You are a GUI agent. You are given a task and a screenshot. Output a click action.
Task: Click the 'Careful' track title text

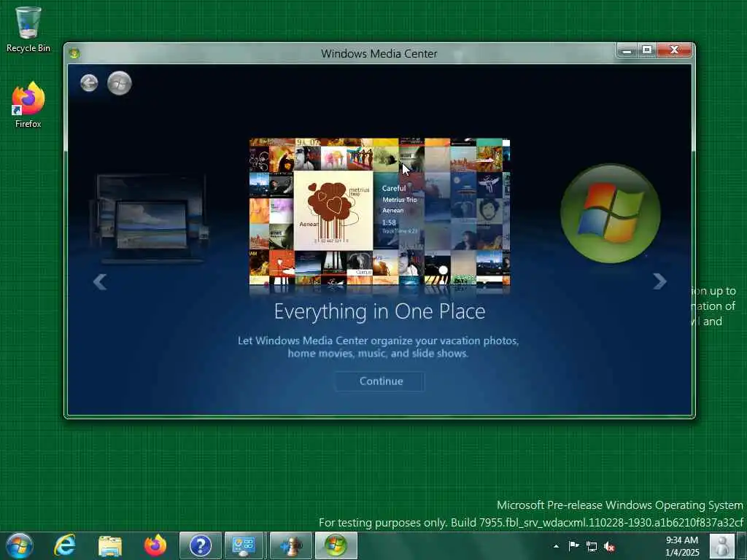pyautogui.click(x=393, y=188)
